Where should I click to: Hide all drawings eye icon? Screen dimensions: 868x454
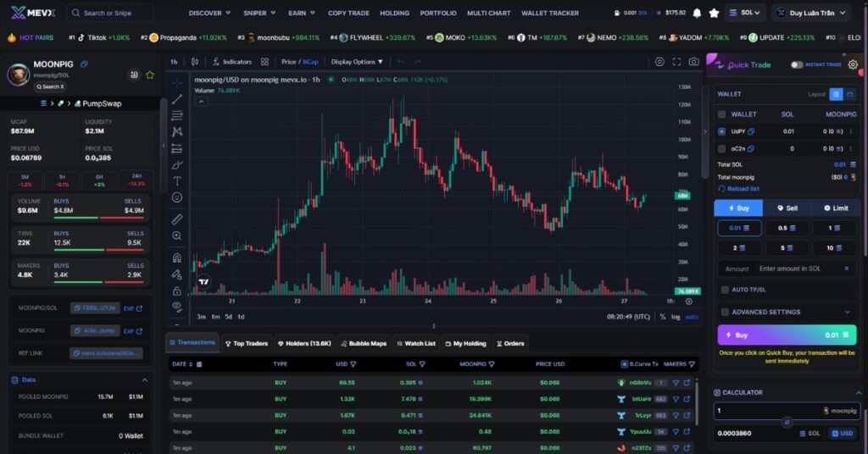point(177,306)
